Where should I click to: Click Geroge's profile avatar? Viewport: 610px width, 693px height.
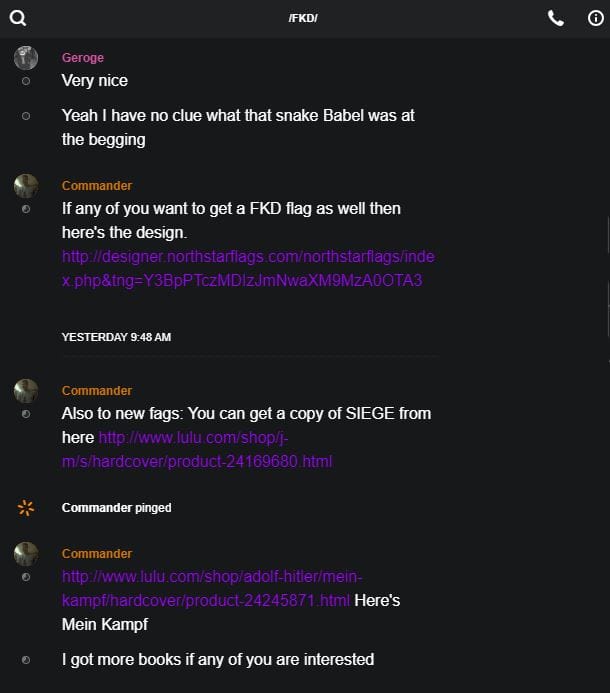(26, 57)
